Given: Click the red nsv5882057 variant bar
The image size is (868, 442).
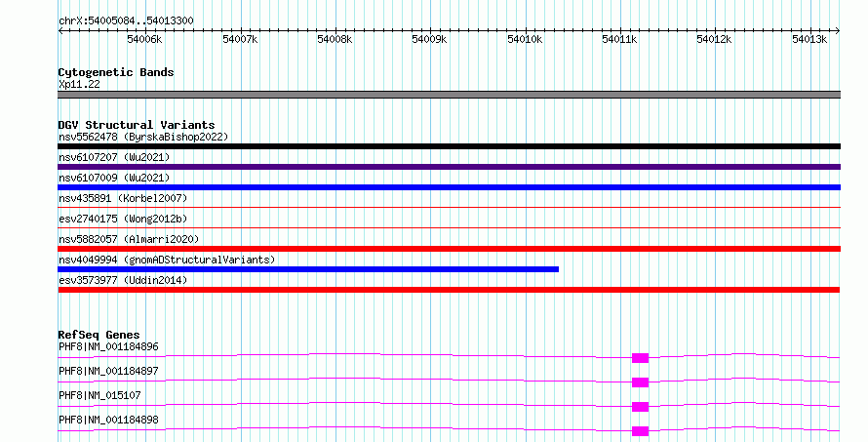Looking at the screenshot, I should point(449,249).
